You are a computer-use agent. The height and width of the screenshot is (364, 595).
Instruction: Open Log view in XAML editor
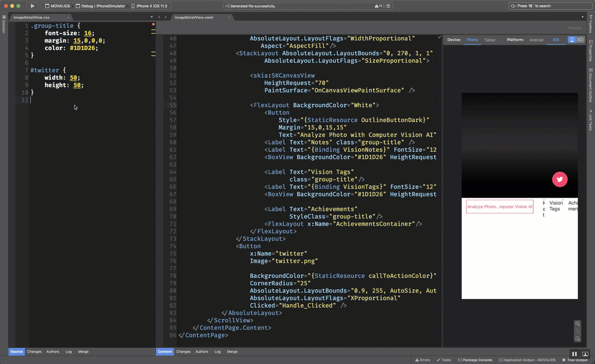[x=217, y=352]
